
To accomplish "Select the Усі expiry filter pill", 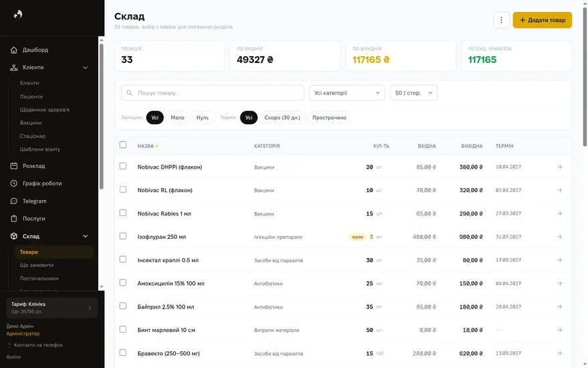I will pyautogui.click(x=249, y=118).
